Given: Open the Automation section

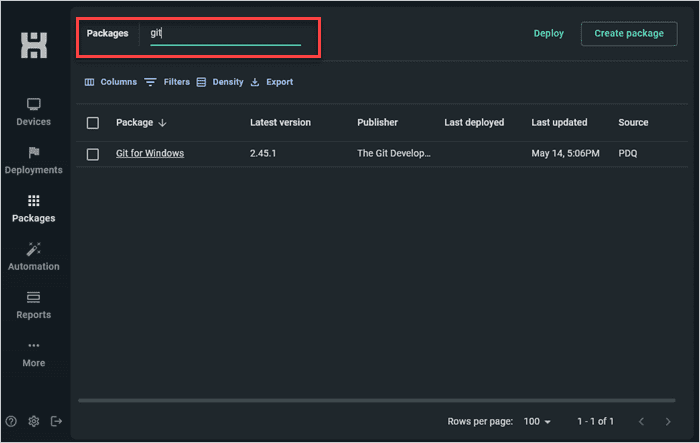Looking at the screenshot, I should pos(33,257).
